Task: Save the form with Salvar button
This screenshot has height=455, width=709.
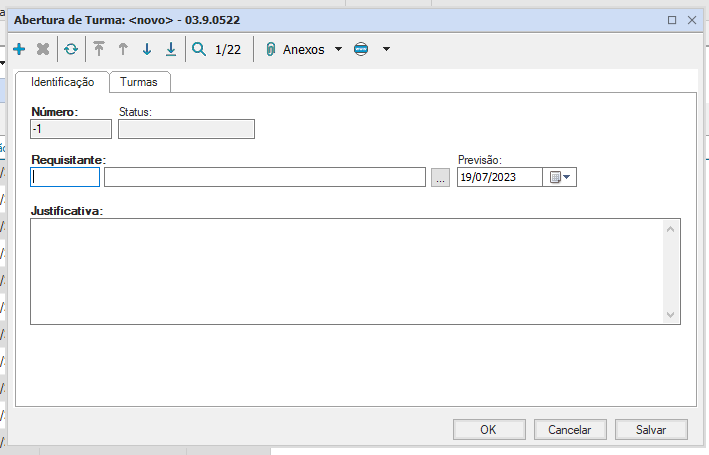Action: pos(651,429)
